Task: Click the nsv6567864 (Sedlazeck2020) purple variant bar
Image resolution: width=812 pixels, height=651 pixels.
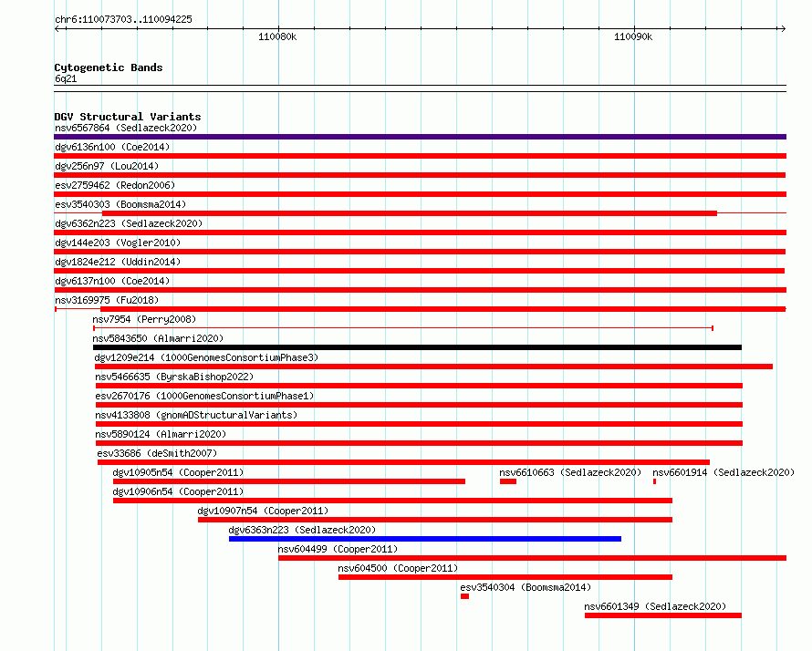Action: pos(420,137)
